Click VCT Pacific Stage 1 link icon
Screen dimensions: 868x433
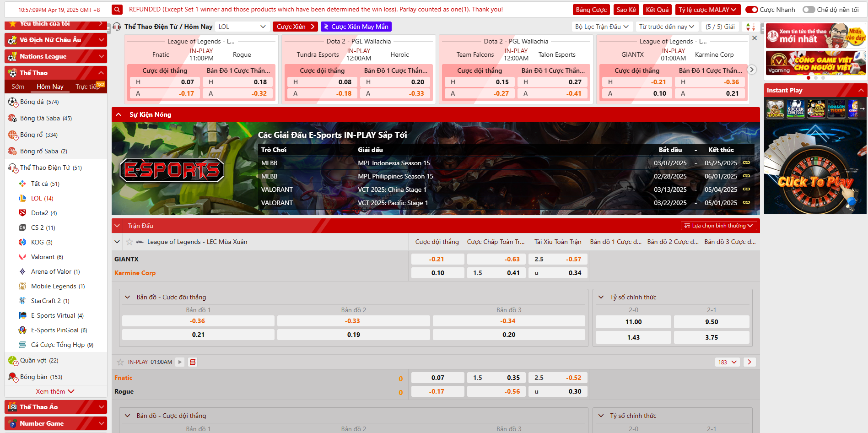[x=746, y=203]
